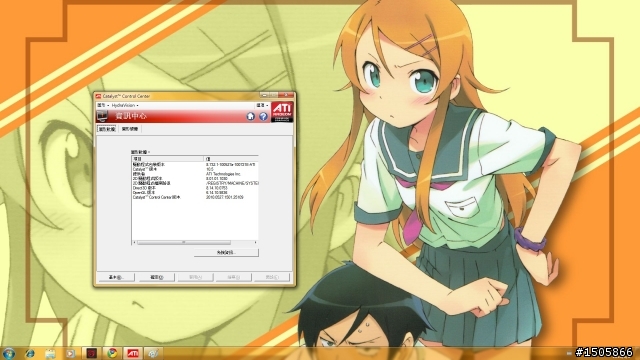The width and height of the screenshot is (640, 360).
Task: Click the right scroll arrow of info list
Action: tap(256, 242)
